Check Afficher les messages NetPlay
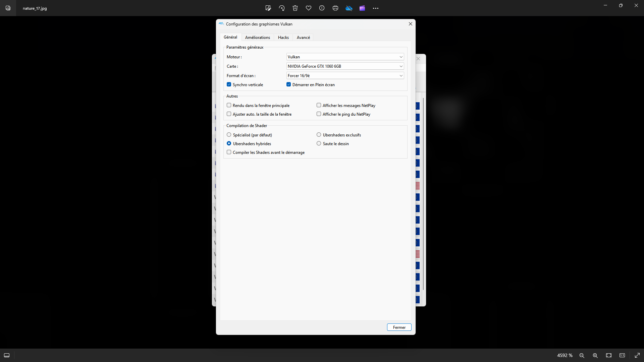 point(319,105)
